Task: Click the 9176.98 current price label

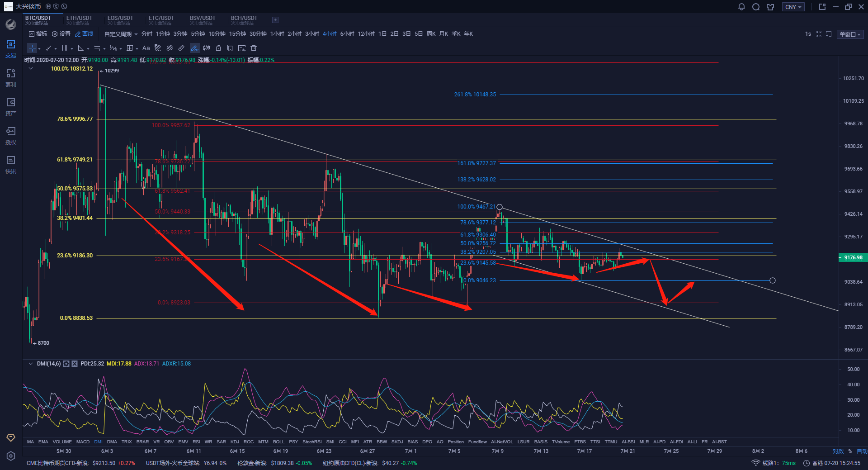Action: tap(853, 257)
